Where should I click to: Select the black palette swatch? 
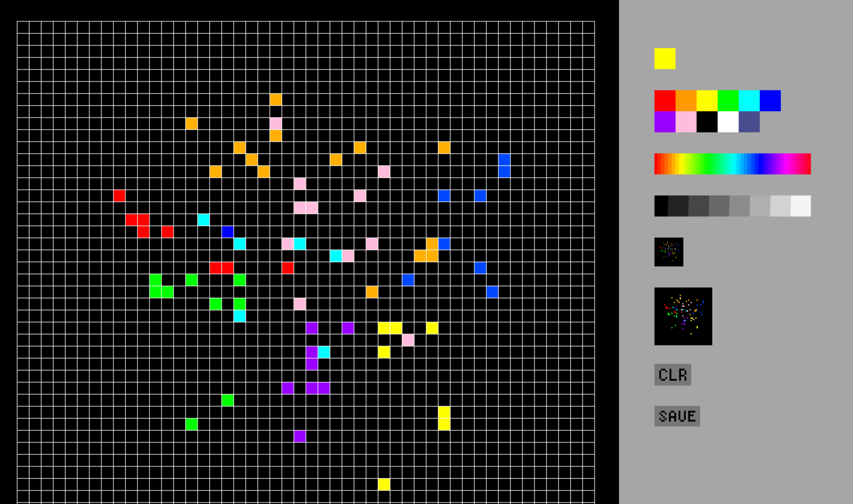coord(707,121)
